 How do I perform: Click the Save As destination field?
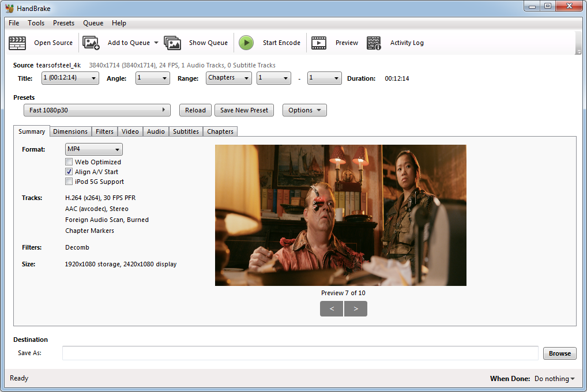pyautogui.click(x=300, y=353)
